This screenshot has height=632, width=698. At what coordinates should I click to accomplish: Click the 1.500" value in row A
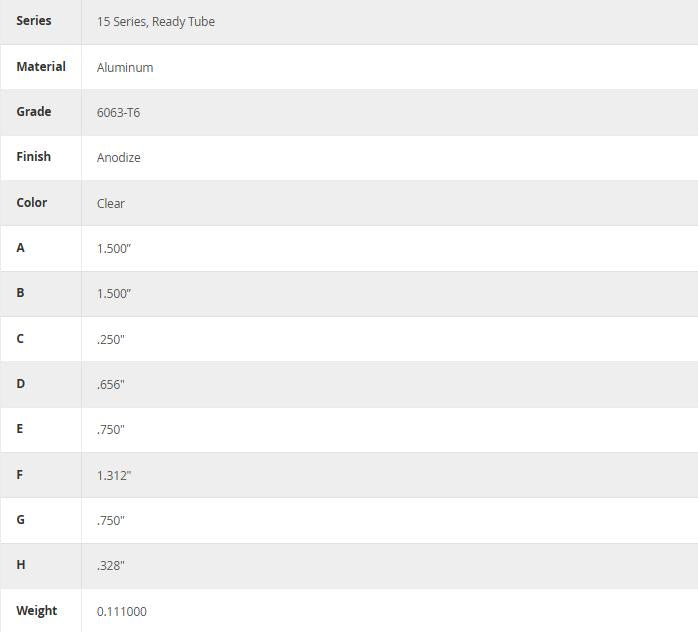(114, 248)
